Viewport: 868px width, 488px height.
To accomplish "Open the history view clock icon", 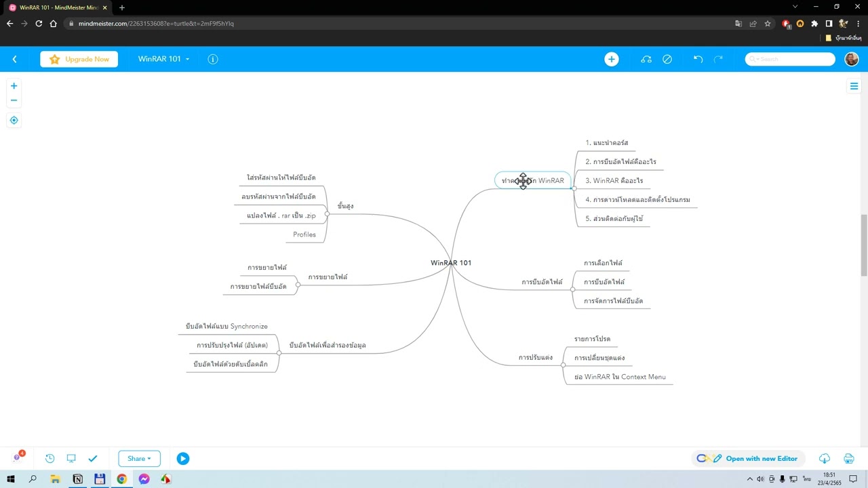I will pyautogui.click(x=50, y=458).
